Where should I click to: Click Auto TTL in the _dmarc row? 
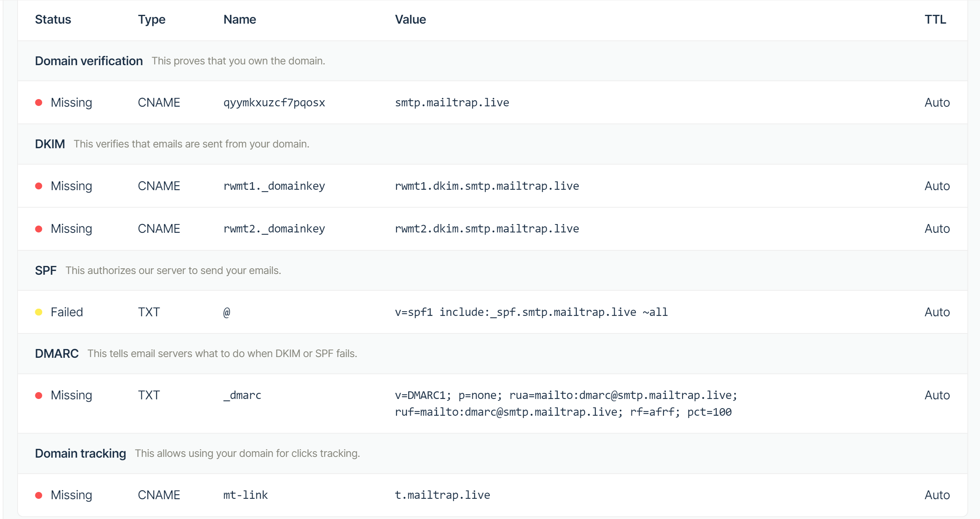pos(937,395)
